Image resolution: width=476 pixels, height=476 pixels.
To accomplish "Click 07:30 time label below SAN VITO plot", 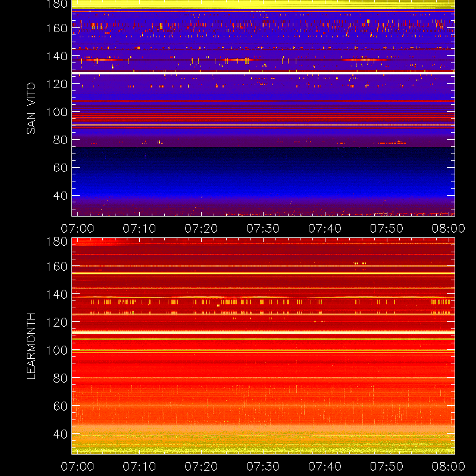I will click(x=263, y=228).
